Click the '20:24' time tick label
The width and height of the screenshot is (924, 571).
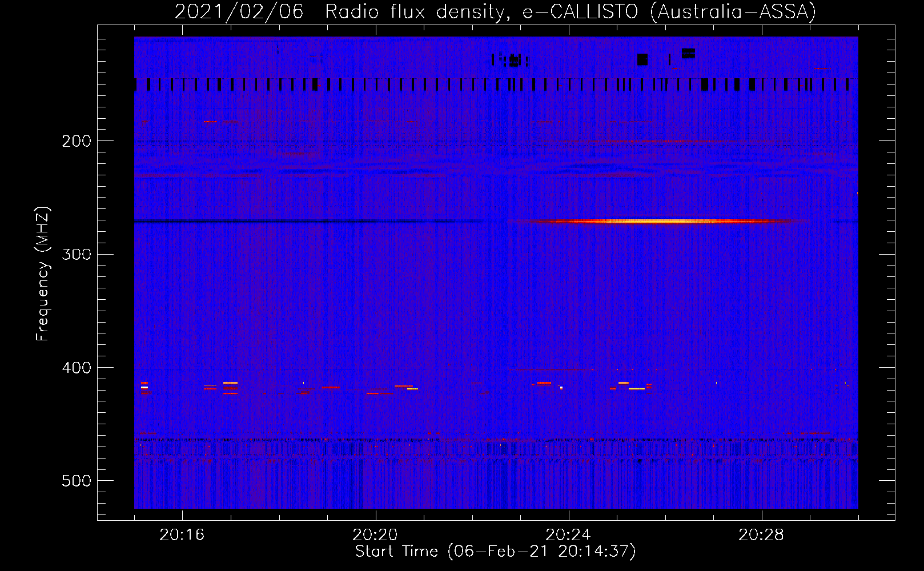(568, 535)
